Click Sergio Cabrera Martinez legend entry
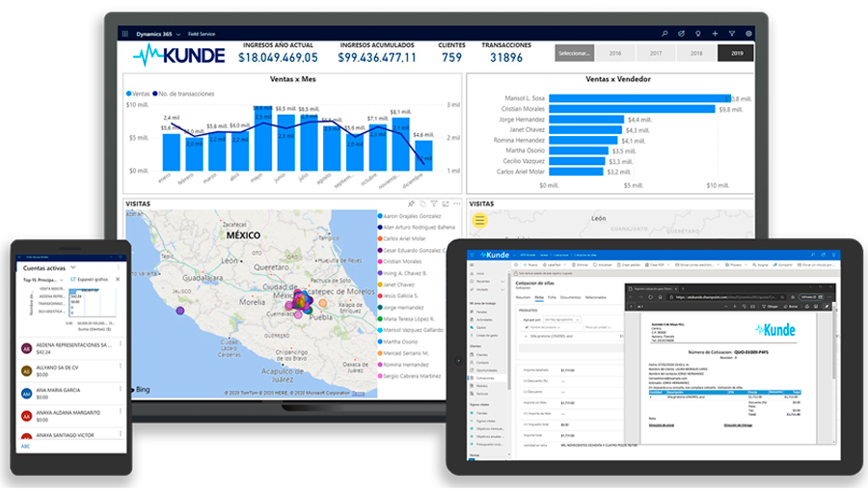 point(410,376)
